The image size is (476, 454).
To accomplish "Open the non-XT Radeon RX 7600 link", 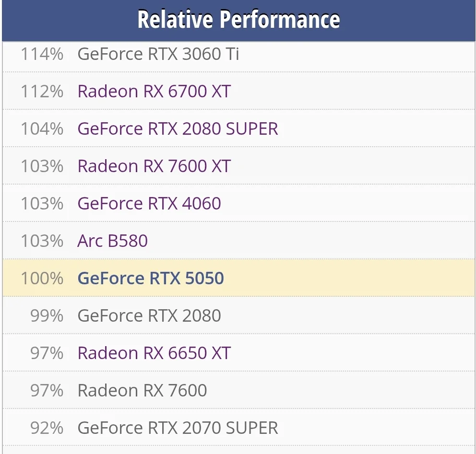I will coord(142,390).
